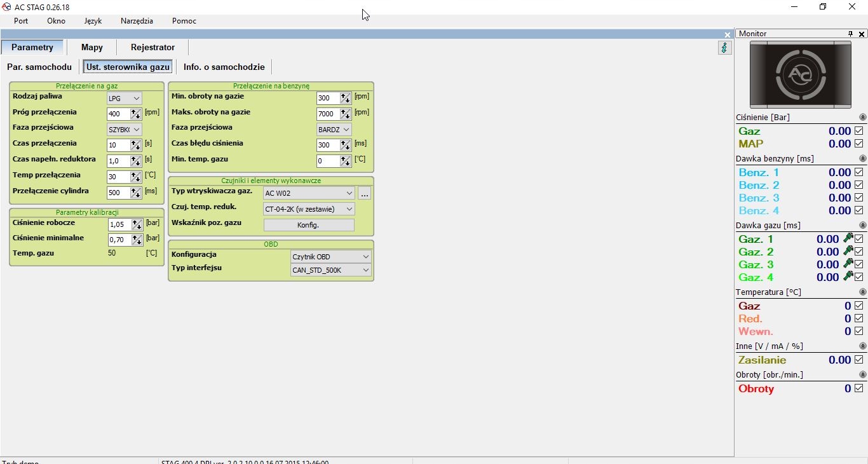The image size is (868, 464).
Task: Disable the Obroty checkbox
Action: point(859,388)
